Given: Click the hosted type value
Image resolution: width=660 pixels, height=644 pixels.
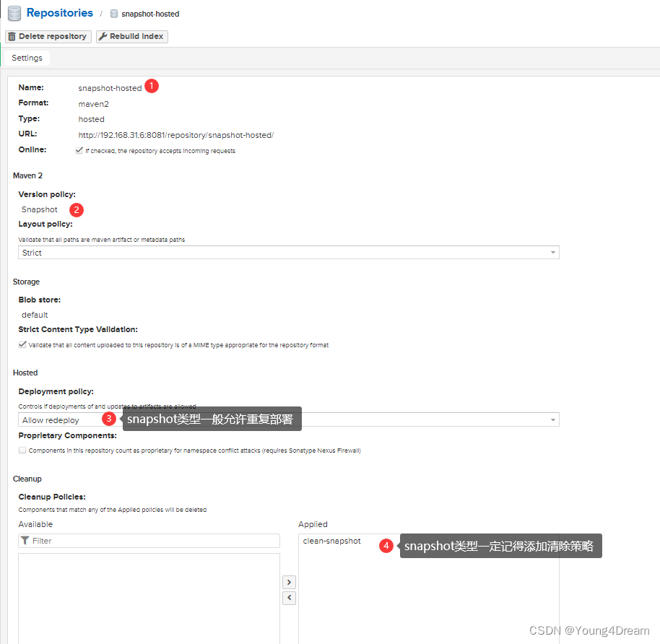Looking at the screenshot, I should tap(91, 120).
